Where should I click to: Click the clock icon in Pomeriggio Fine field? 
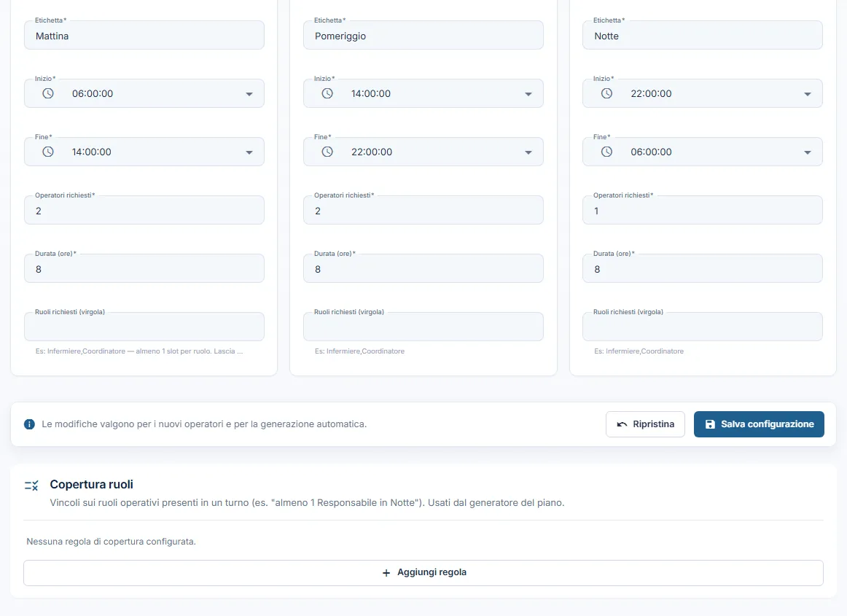point(327,152)
